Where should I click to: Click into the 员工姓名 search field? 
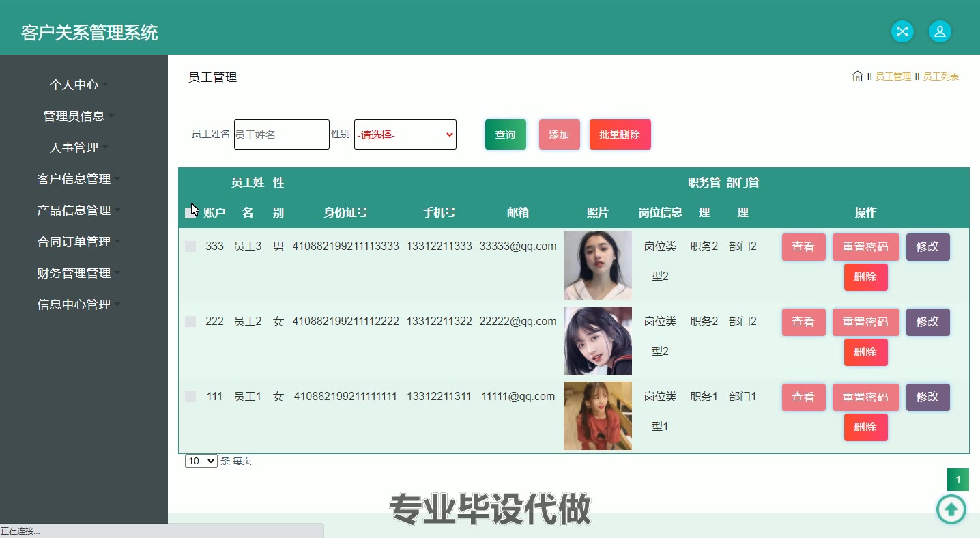(281, 134)
